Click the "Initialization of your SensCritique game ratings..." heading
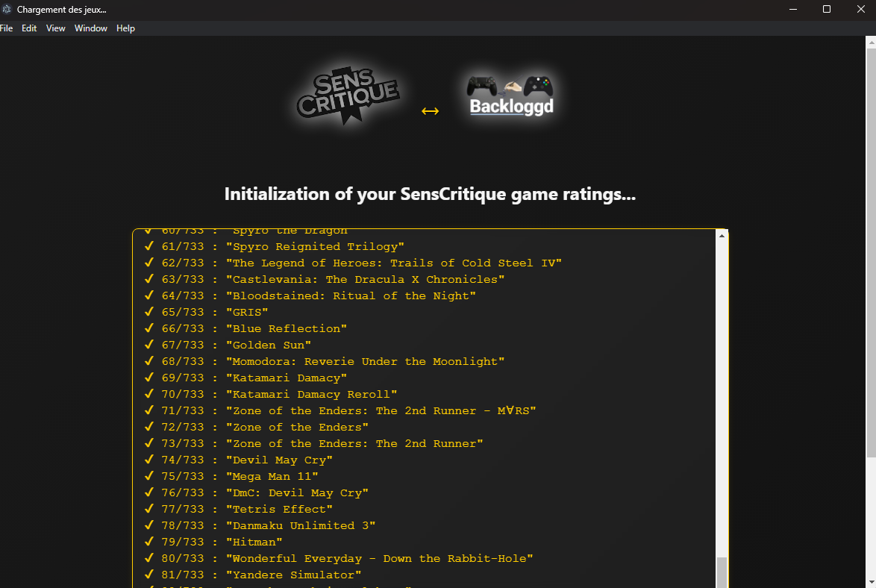This screenshot has width=876, height=588. pyautogui.click(x=430, y=194)
